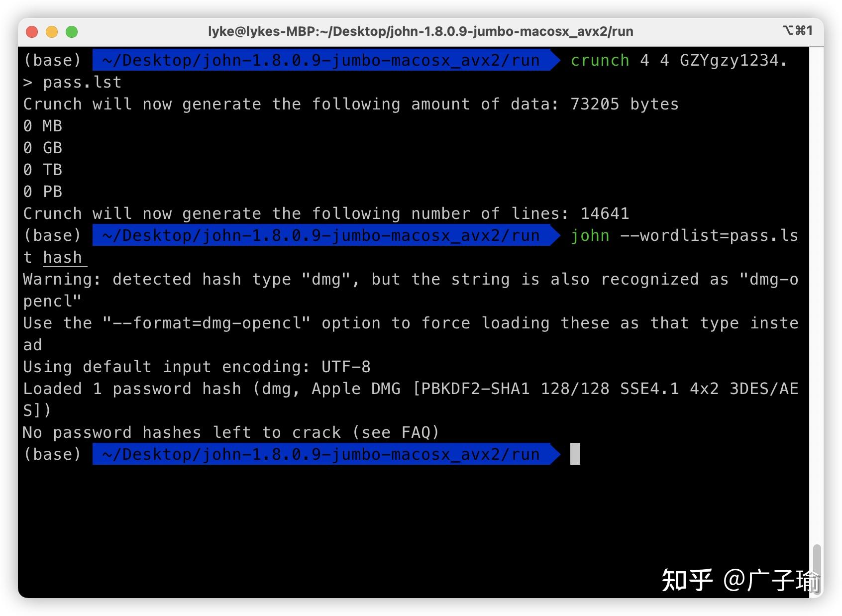Click 'Using default input encoding: UTF-8' line
This screenshot has height=616, width=842.
click(x=197, y=367)
